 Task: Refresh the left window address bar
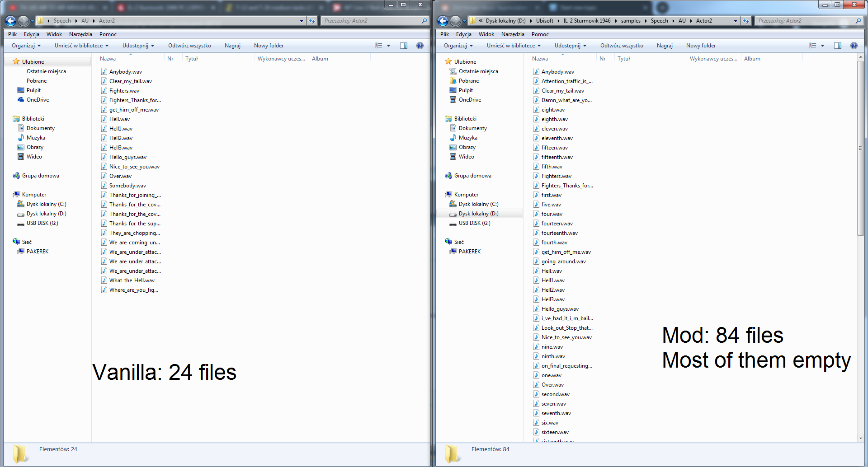312,21
